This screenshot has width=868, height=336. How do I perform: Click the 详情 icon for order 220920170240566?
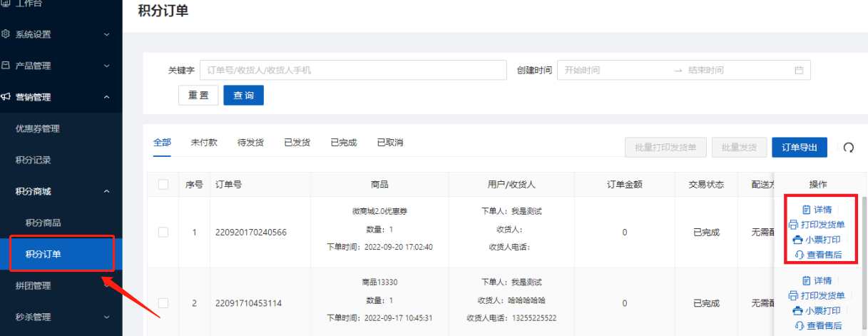(806, 210)
